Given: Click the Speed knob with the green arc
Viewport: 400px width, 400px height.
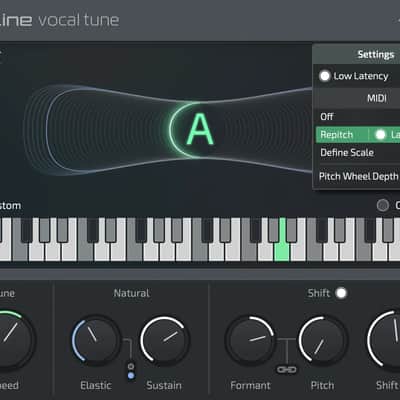Looking at the screenshot, I should (10, 340).
